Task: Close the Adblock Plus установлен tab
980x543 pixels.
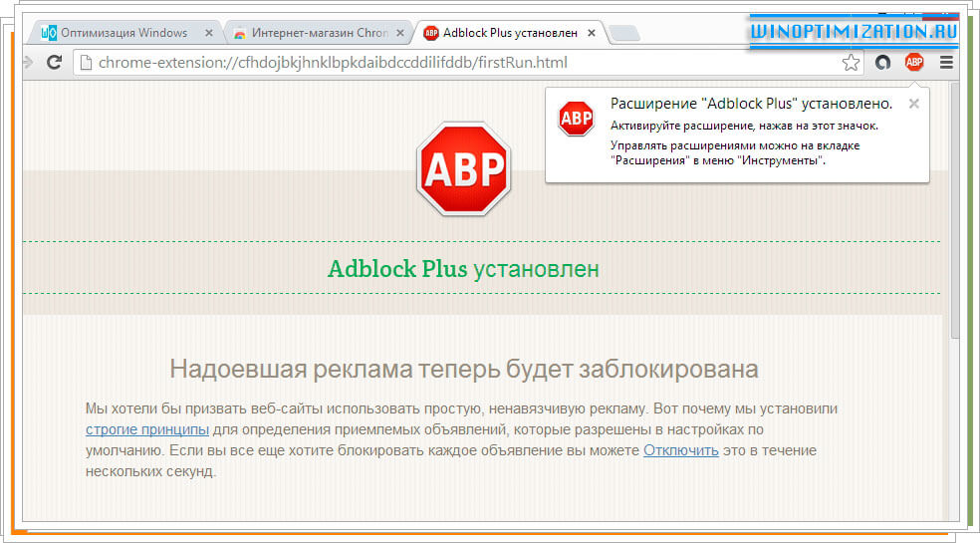Action: (x=592, y=33)
